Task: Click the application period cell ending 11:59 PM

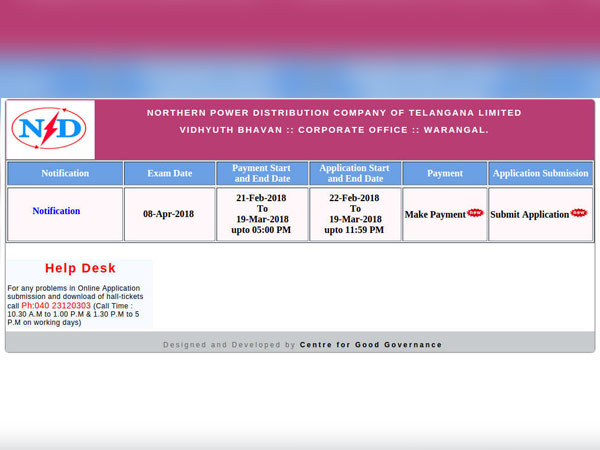Action: (x=355, y=214)
